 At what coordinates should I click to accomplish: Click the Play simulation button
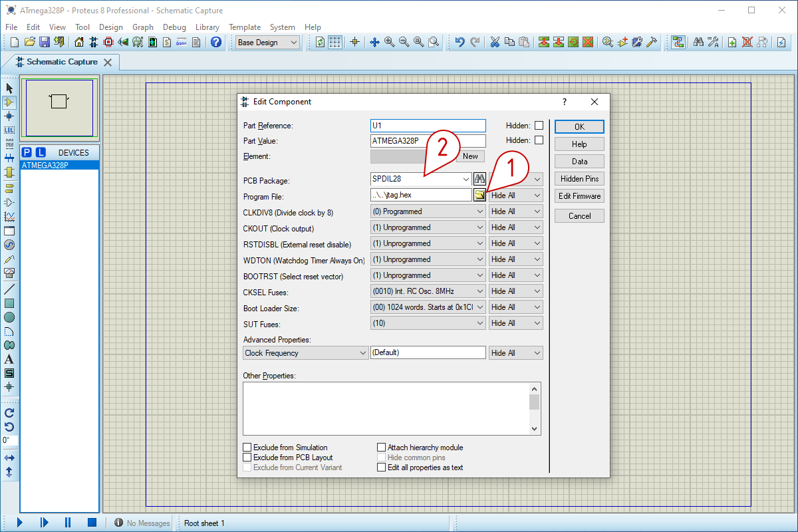click(x=20, y=523)
